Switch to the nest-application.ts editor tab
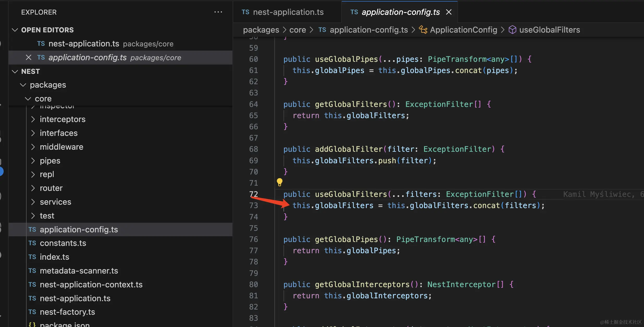Screen dimensions: 644x327 [x=287, y=12]
